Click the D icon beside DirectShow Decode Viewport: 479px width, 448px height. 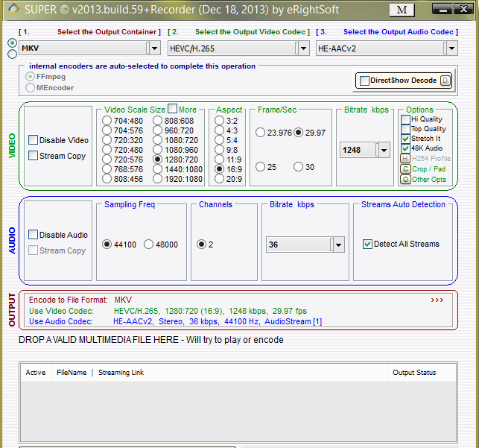(445, 81)
